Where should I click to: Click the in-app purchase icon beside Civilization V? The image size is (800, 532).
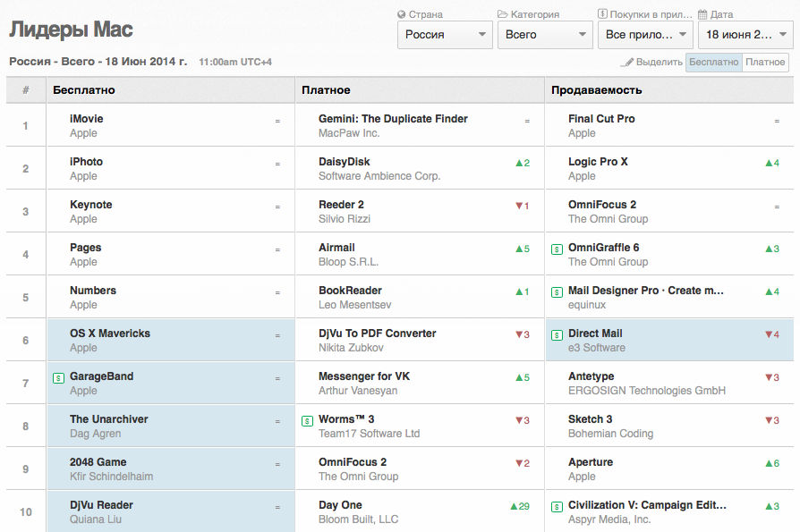[x=557, y=506]
